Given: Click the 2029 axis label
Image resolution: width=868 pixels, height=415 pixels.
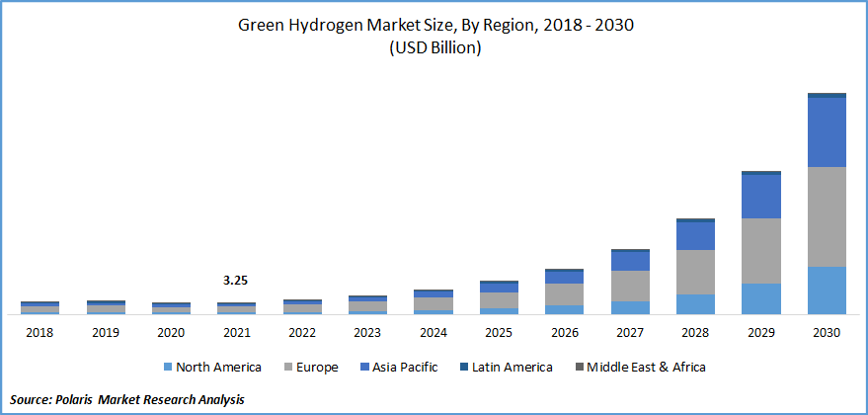Looking at the screenshot, I should pyautogui.click(x=761, y=333).
